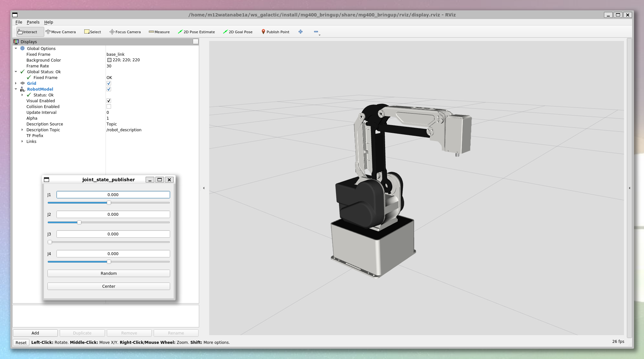Screen dimensions: 644x359
Task: Open the File menu
Action: [19, 22]
